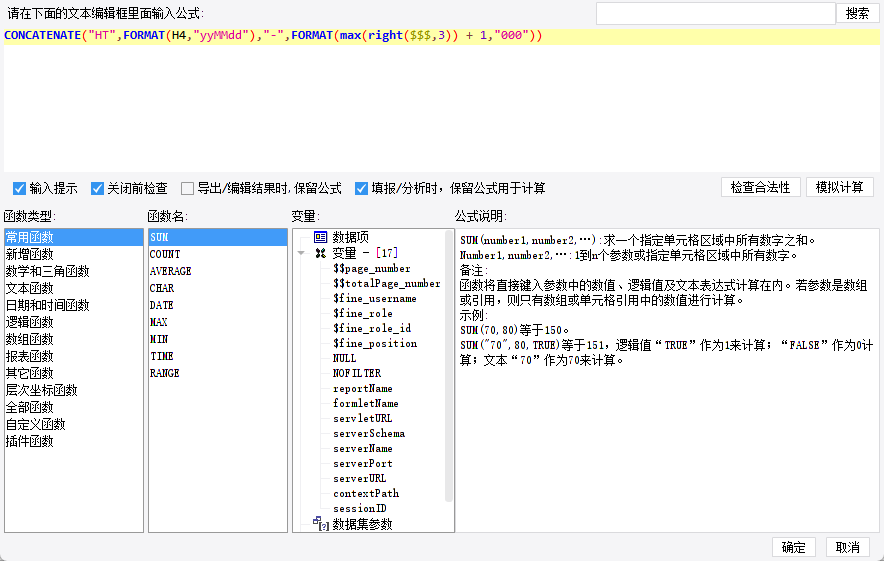
Task: Select the $fine_username variable
Action: (374, 298)
